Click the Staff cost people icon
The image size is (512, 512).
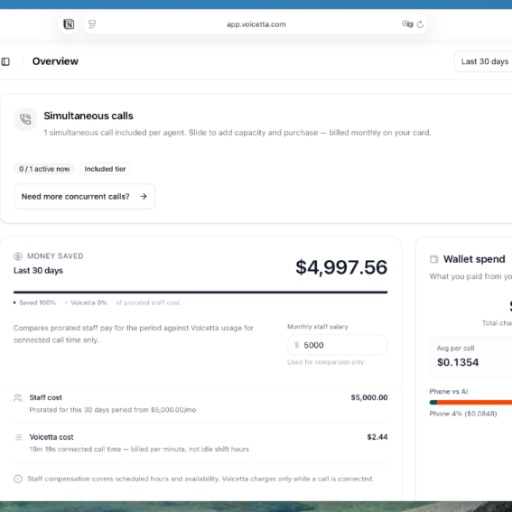(18, 397)
